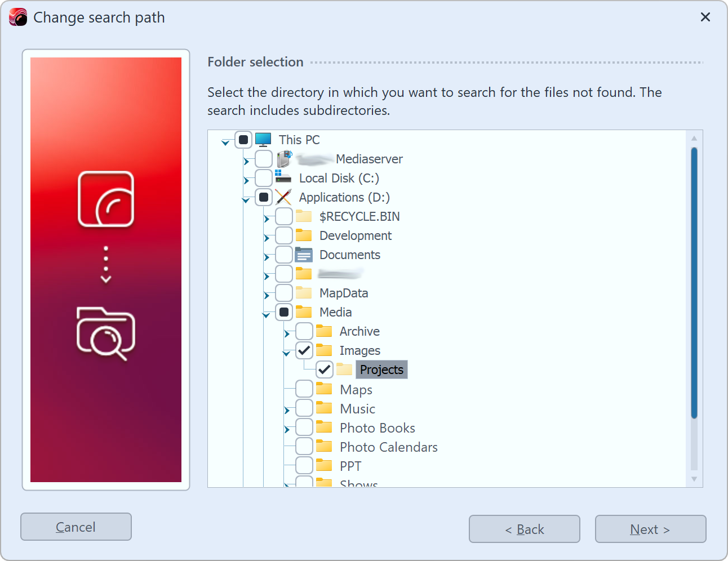Click the $RECYCLE.BIN folder icon
Viewport: 728px width, 561px height.
click(304, 216)
